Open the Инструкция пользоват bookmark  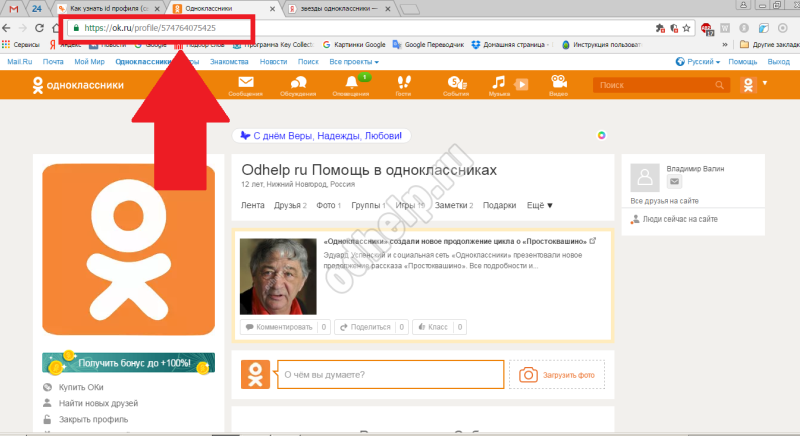601,45
